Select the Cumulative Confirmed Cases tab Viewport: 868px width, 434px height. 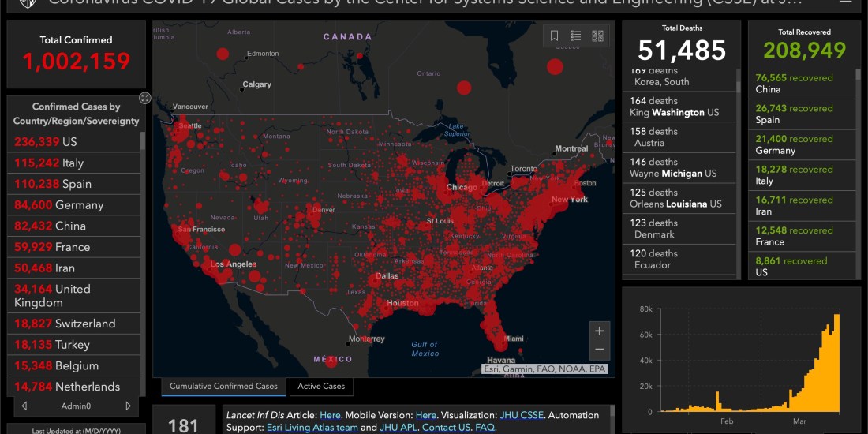click(223, 387)
